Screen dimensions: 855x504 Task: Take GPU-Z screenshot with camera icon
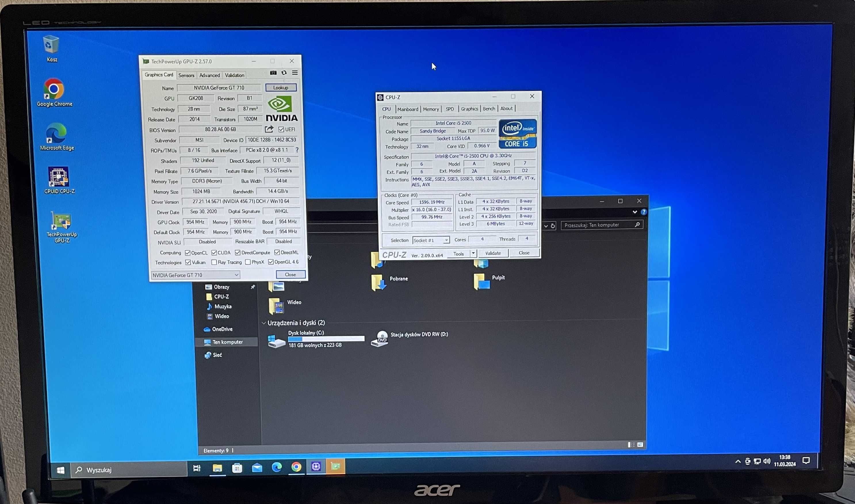point(273,73)
